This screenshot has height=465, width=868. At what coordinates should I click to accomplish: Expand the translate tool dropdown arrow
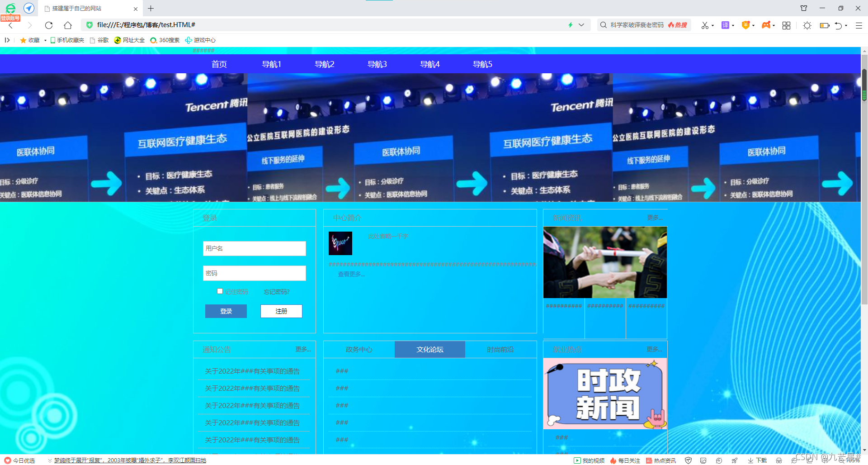(733, 25)
